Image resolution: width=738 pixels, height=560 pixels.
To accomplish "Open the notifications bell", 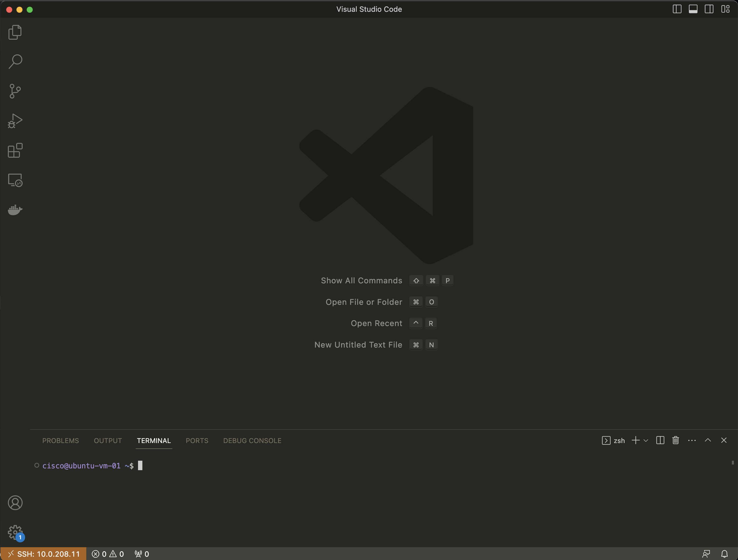I will click(x=724, y=554).
